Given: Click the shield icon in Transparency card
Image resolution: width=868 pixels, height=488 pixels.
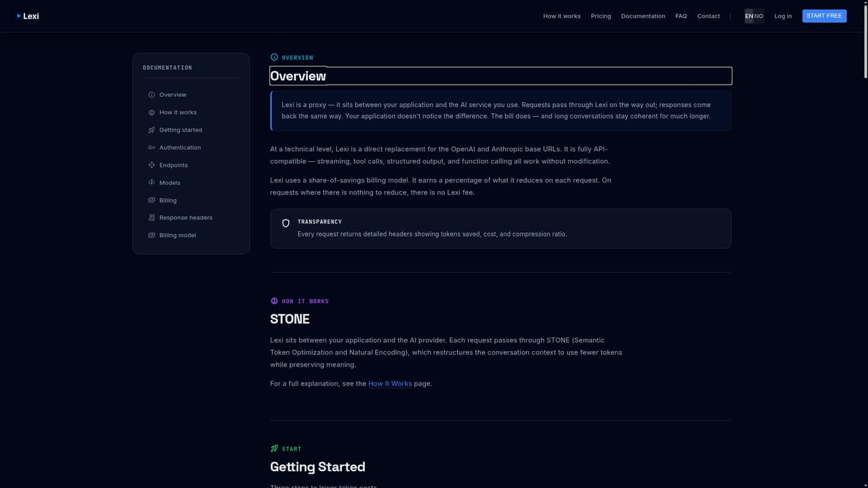Looking at the screenshot, I should (x=285, y=223).
